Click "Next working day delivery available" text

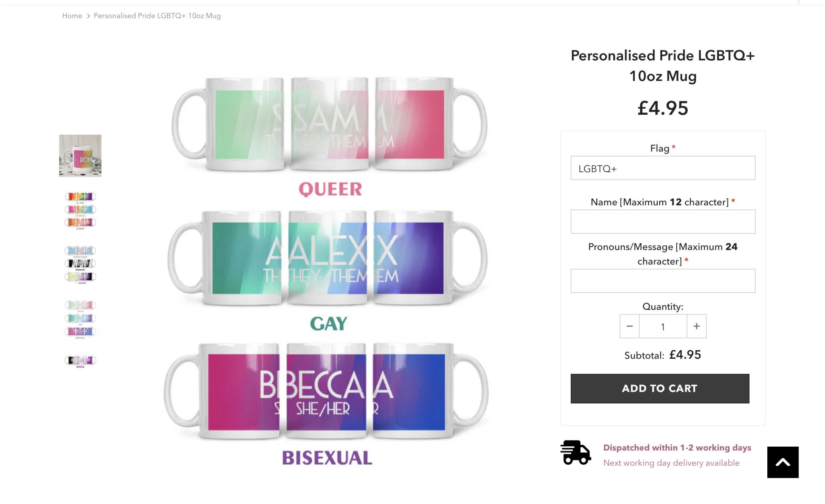pos(671,463)
